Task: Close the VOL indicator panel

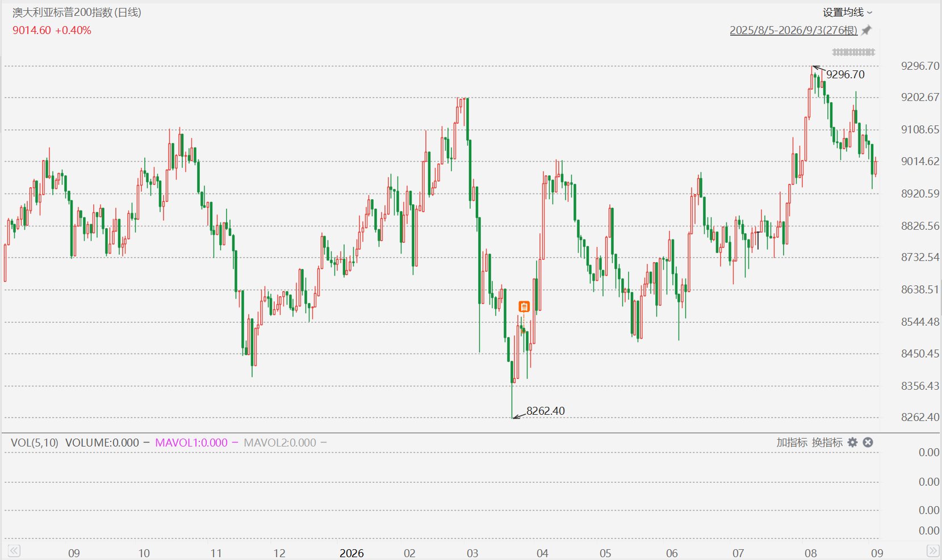Action: (868, 443)
